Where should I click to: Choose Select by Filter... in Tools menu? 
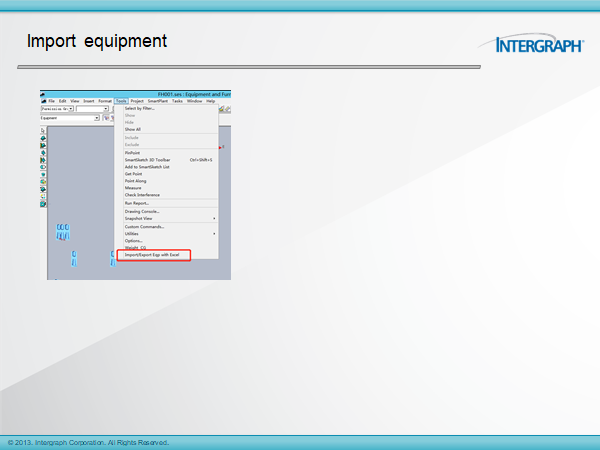click(167, 108)
